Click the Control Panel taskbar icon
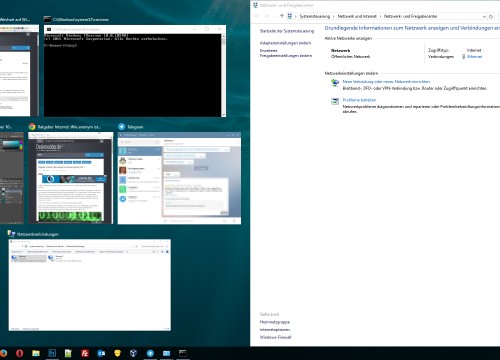The height and width of the screenshot is (360, 500). click(x=166, y=353)
